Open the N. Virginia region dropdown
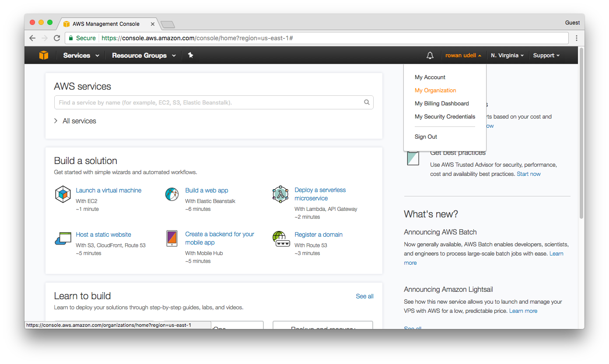609x364 pixels. (x=507, y=56)
